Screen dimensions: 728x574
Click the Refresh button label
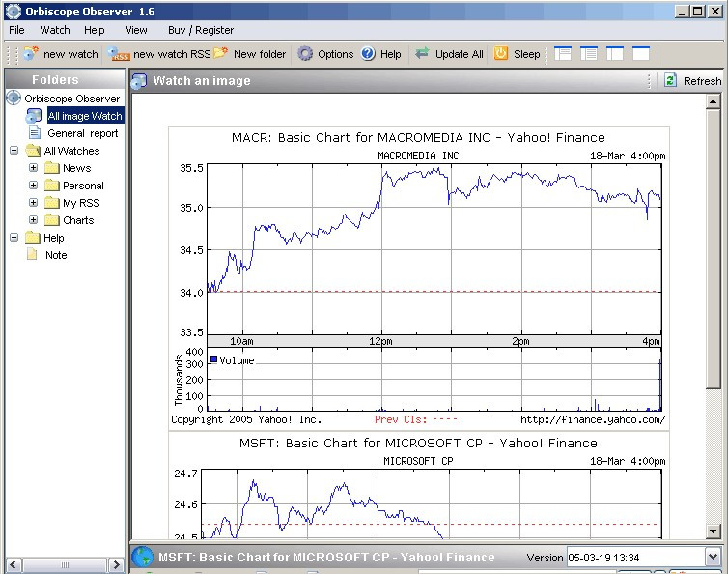tap(702, 81)
